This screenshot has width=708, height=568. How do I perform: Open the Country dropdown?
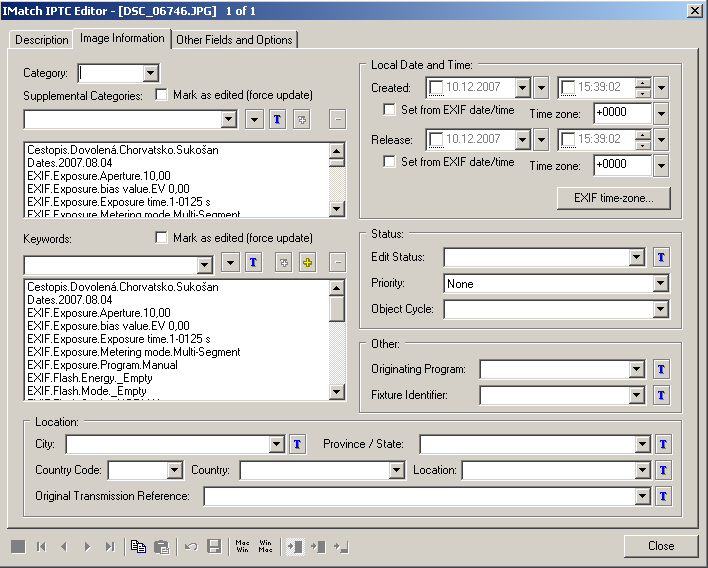pyautogui.click(x=396, y=470)
